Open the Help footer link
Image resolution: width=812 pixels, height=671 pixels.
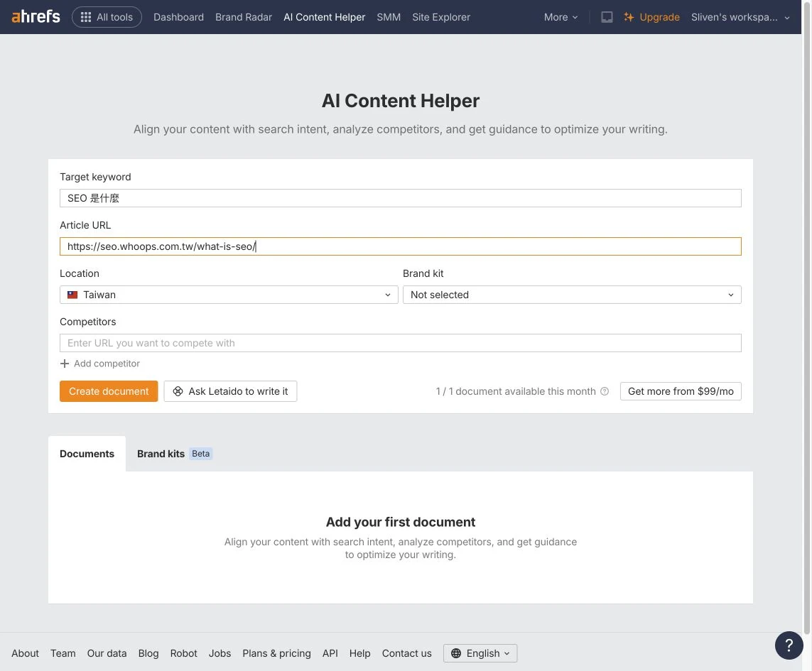coord(359,653)
